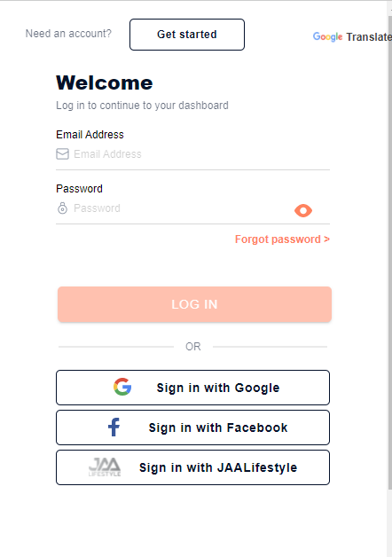392x557 pixels.
Task: Click the LOG IN button
Action: click(194, 304)
